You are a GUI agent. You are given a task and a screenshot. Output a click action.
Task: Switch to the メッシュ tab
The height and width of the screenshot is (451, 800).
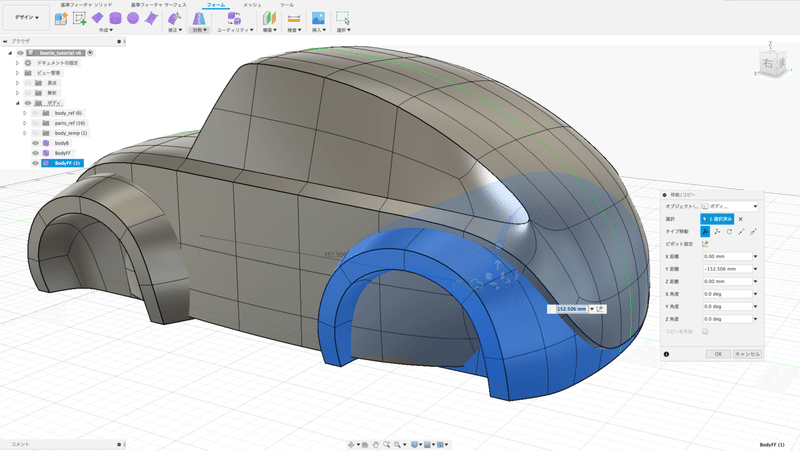point(254,5)
